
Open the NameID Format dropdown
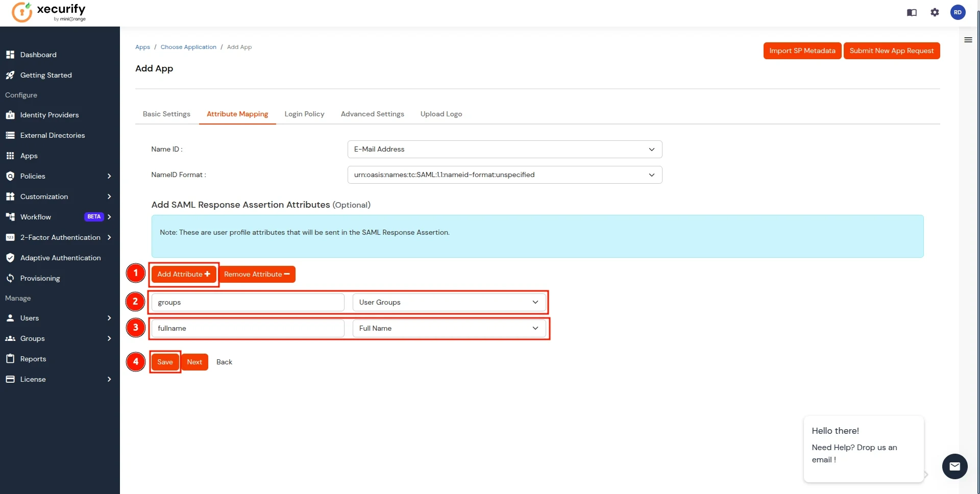tap(651, 175)
